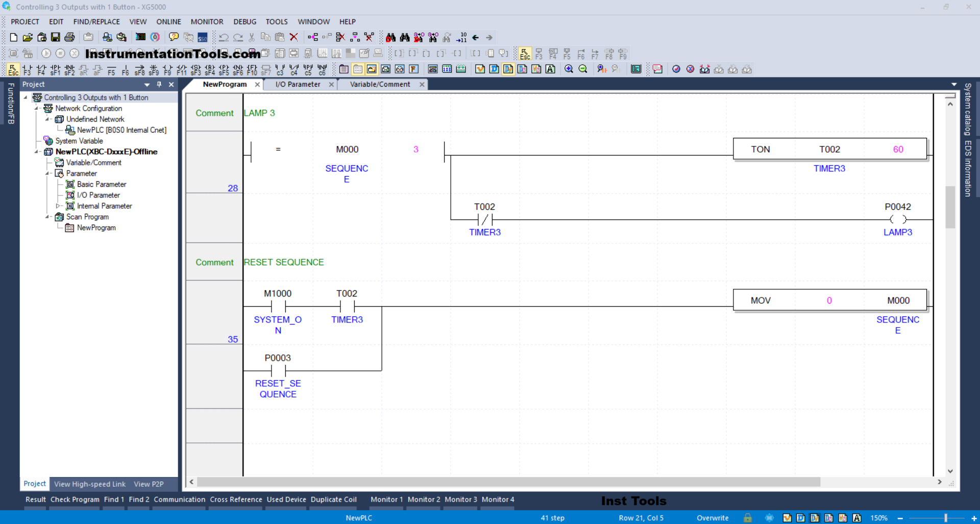This screenshot has width=980, height=524.
Task: Click the Print icon in toolbar
Action: coord(70,37)
